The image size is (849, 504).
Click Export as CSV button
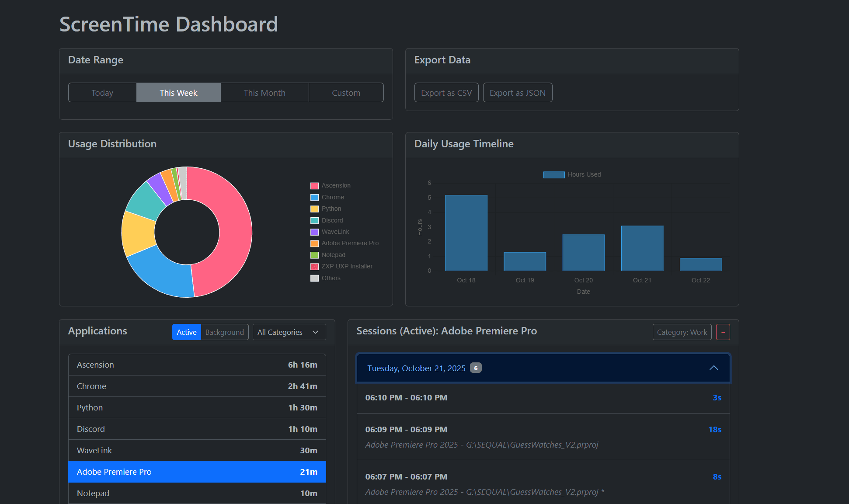[446, 93]
